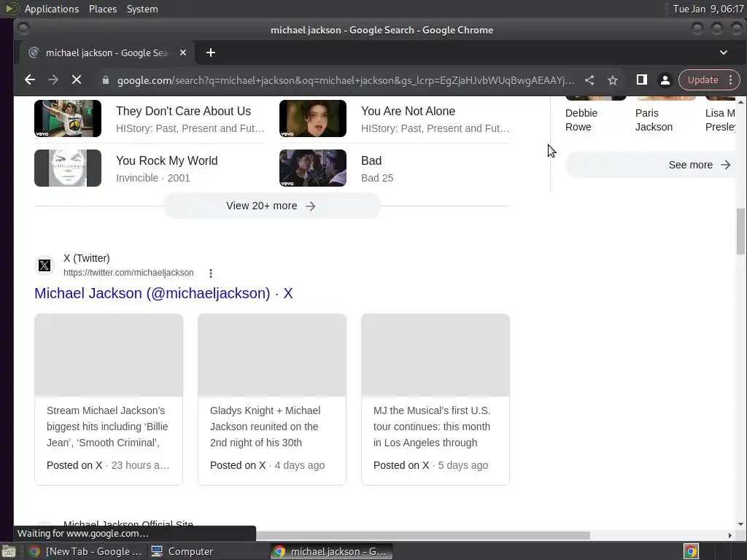This screenshot has height=560, width=747.
Task: Open They Don't Care About Us thumbnail
Action: point(68,119)
